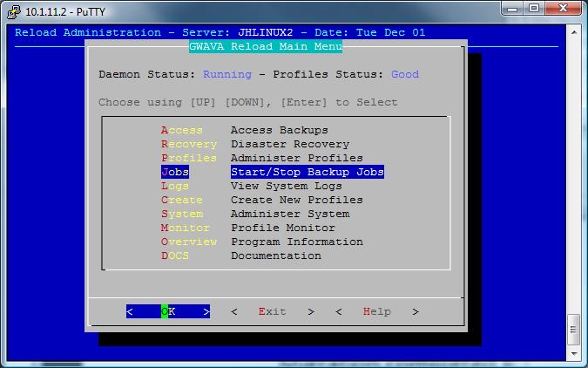Click the '10.1.11.2 - PuTTY' window title
The width and height of the screenshot is (588, 368).
(65, 12)
